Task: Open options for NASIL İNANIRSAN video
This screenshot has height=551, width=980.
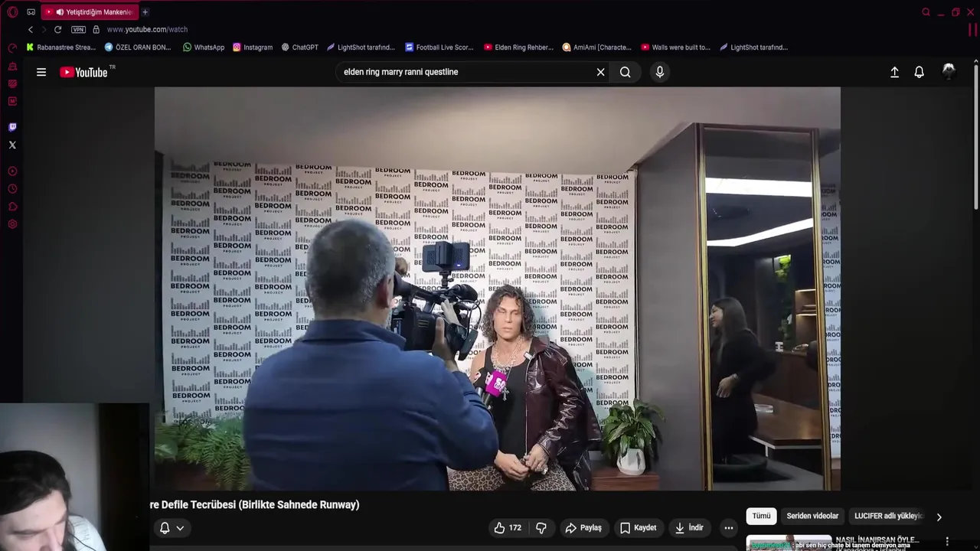Action: 947,541
